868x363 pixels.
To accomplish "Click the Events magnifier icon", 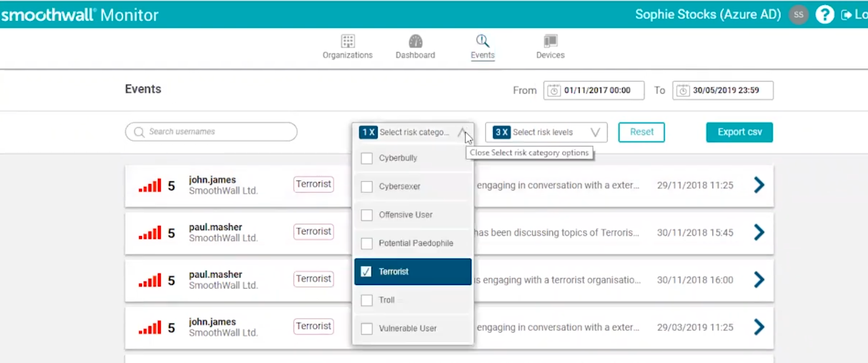I will click(483, 41).
